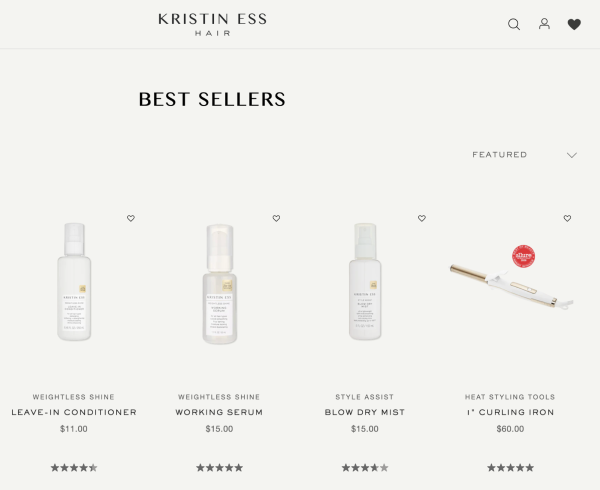View Working Serum star rating
The height and width of the screenshot is (490, 600).
pos(219,468)
